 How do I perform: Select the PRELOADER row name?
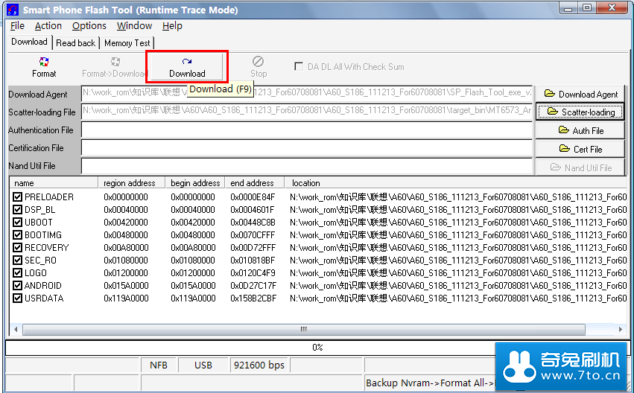[x=49, y=197]
